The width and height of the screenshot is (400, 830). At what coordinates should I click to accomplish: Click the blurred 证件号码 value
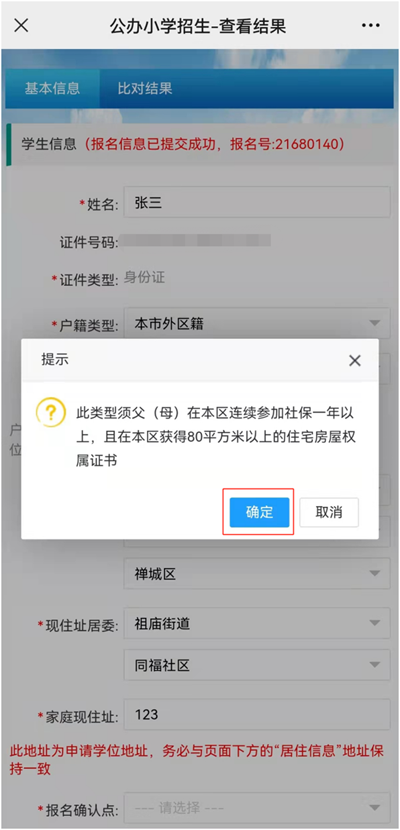pos(196,240)
